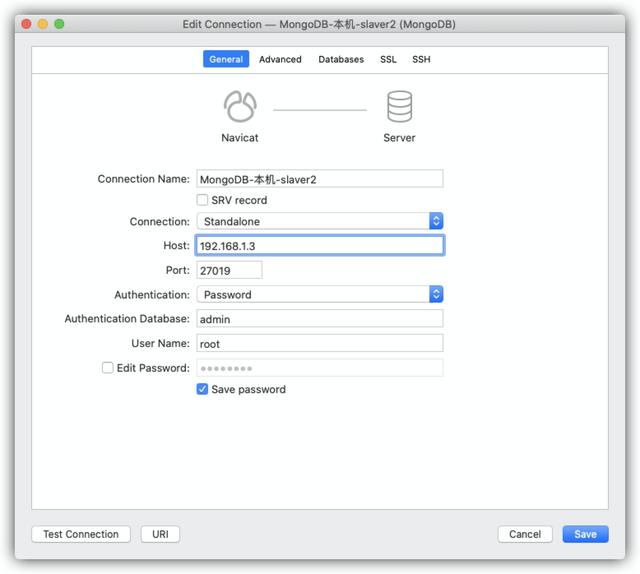This screenshot has height=574, width=640.
Task: Click the Navicat label under the logo
Action: pyautogui.click(x=240, y=138)
